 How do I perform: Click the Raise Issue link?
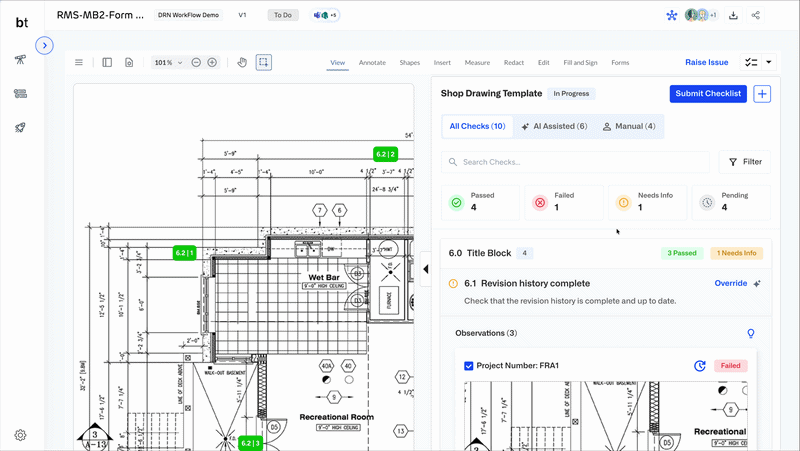coord(707,62)
